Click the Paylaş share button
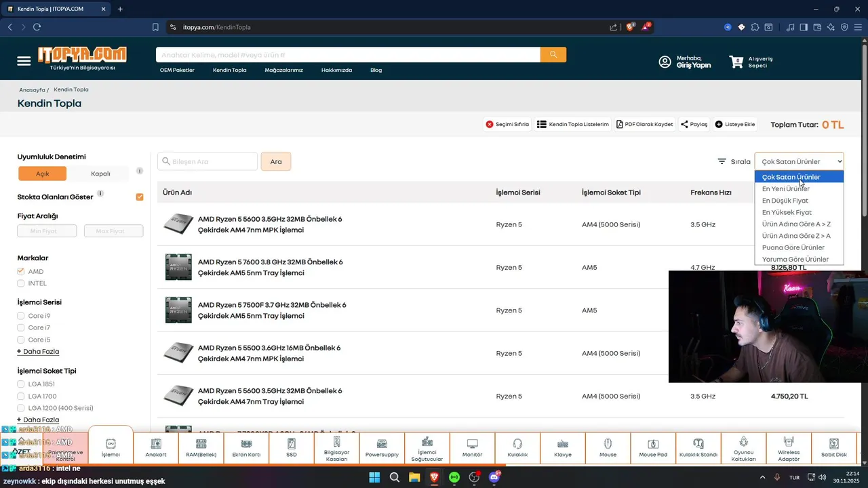Viewport: 868px width, 488px height. point(694,125)
